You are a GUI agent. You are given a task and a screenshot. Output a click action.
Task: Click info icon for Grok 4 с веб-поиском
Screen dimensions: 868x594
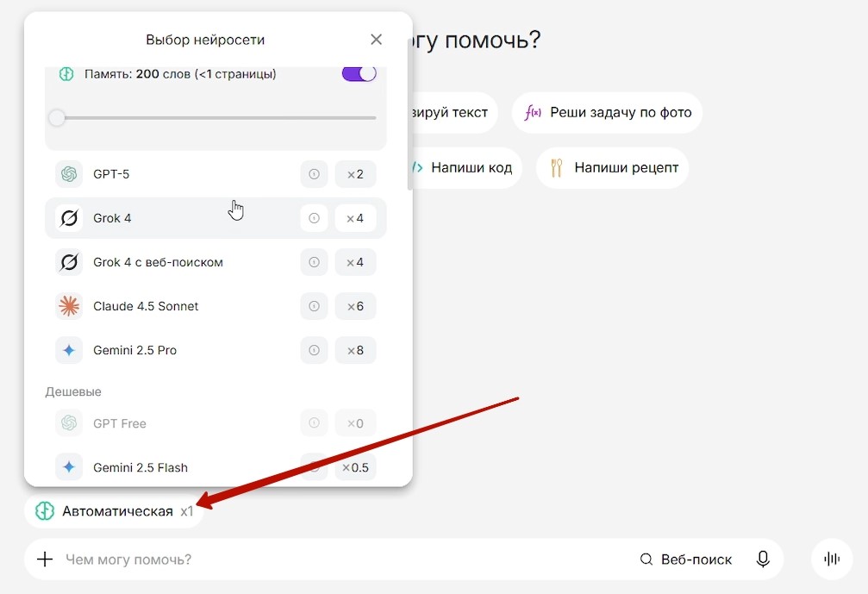coord(314,262)
